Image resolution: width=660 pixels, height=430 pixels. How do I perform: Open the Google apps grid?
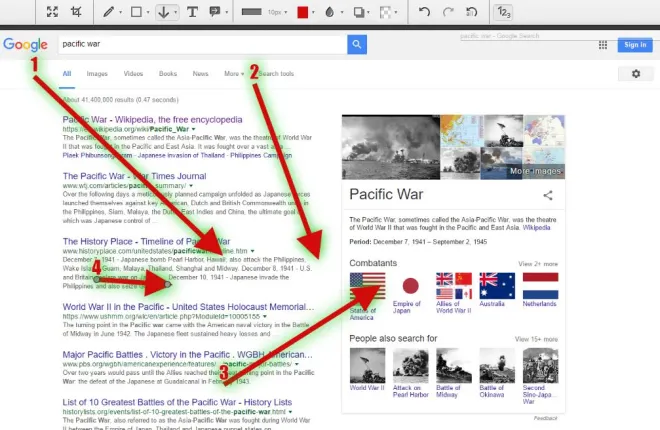(x=603, y=45)
